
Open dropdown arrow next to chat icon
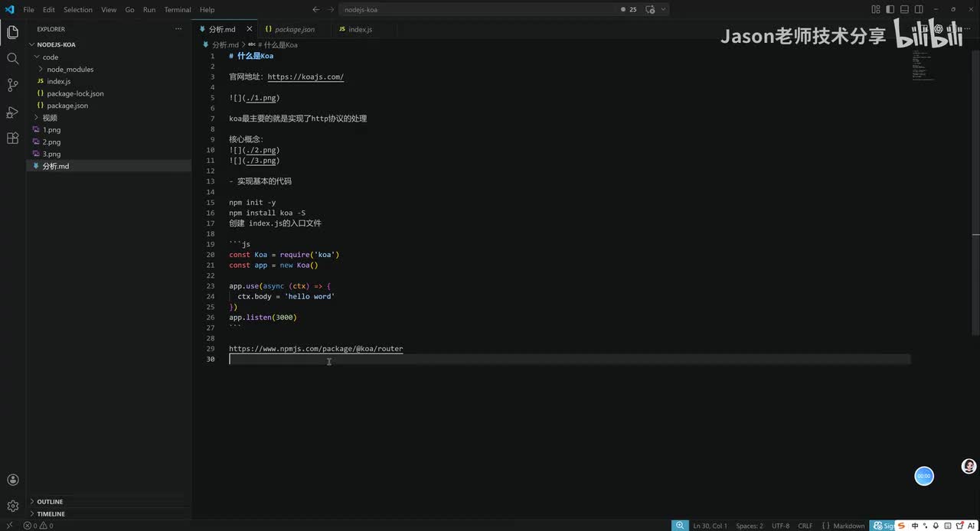663,9
